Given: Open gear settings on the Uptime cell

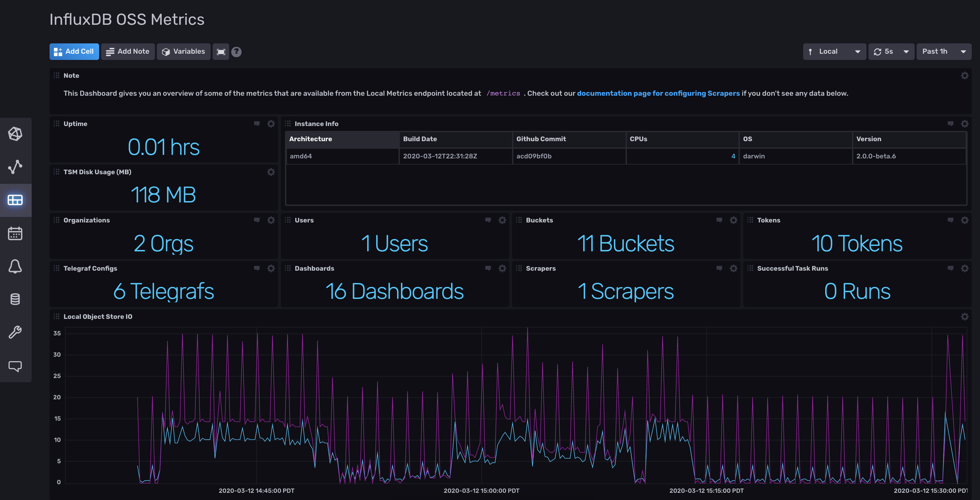Looking at the screenshot, I should click(x=271, y=124).
